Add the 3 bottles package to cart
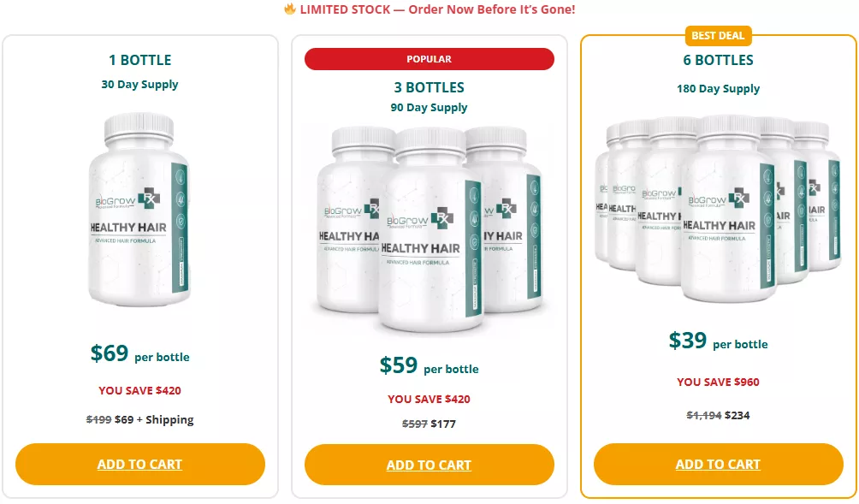Screen dimensions: 859x504 click(x=429, y=465)
